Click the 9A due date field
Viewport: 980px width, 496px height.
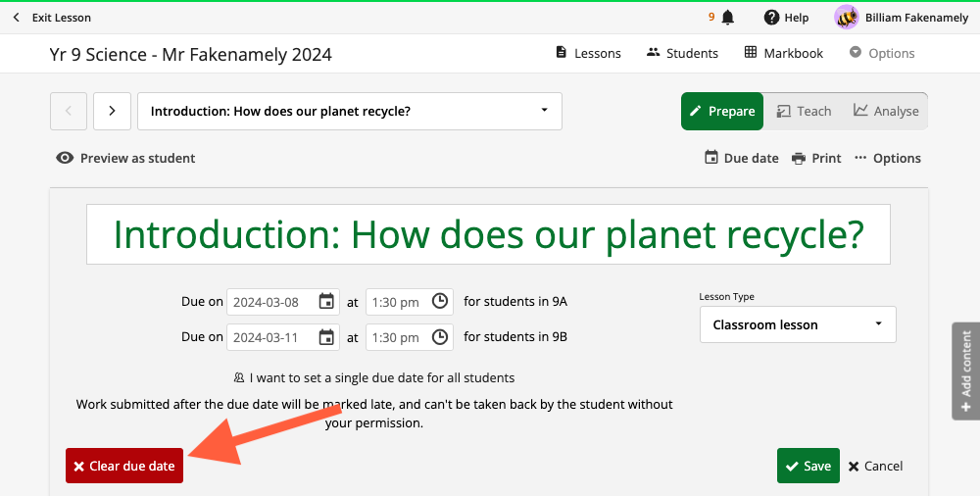point(282,302)
